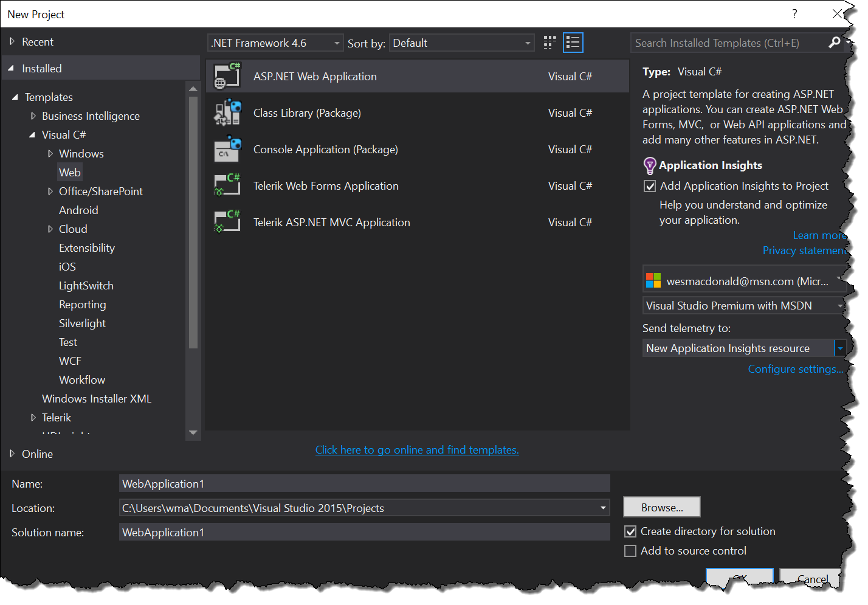Screen dimensions: 868x605
Task: Click the Browse... button
Action: [x=661, y=507]
